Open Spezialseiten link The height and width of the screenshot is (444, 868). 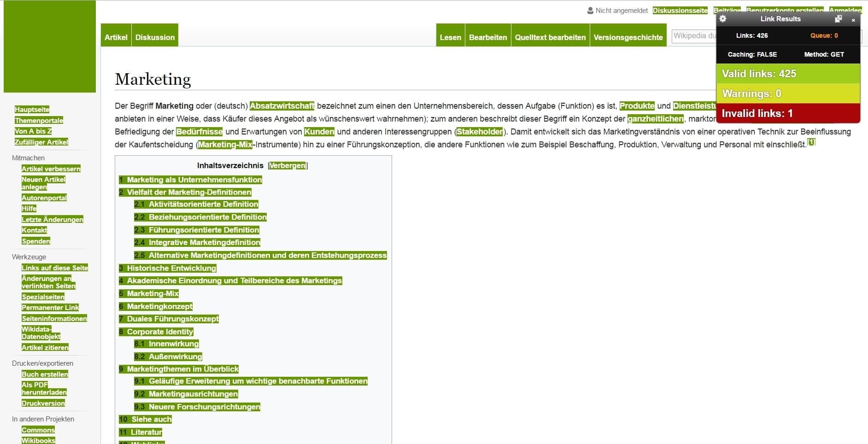click(x=43, y=297)
